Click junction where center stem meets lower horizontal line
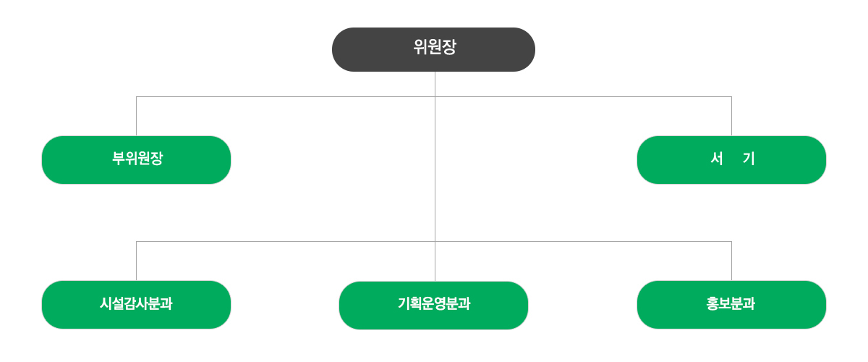 (x=435, y=241)
